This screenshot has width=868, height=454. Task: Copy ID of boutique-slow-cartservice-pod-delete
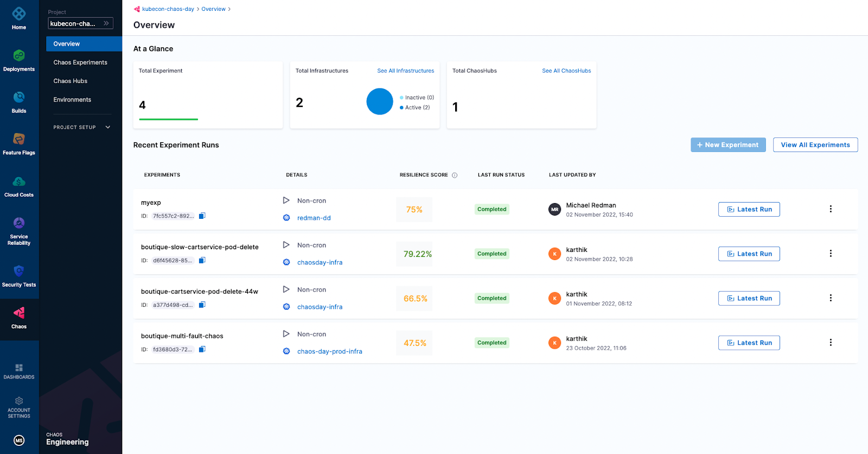pos(202,260)
